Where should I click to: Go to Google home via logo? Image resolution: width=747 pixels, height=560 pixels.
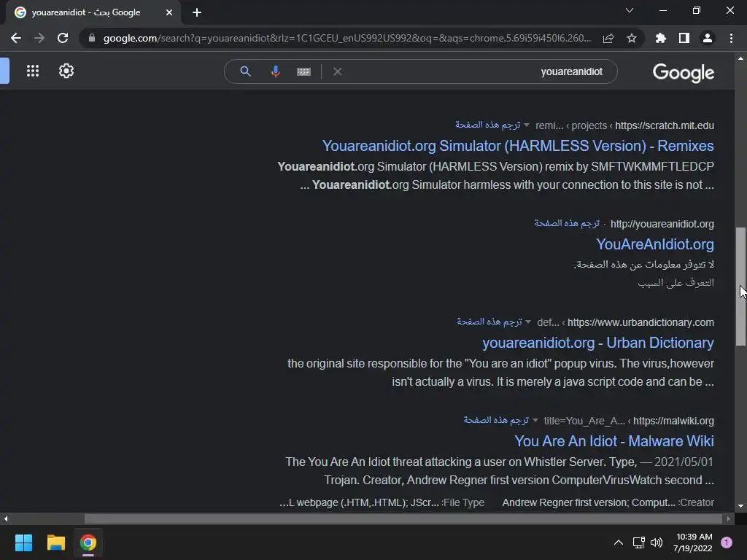[683, 72]
